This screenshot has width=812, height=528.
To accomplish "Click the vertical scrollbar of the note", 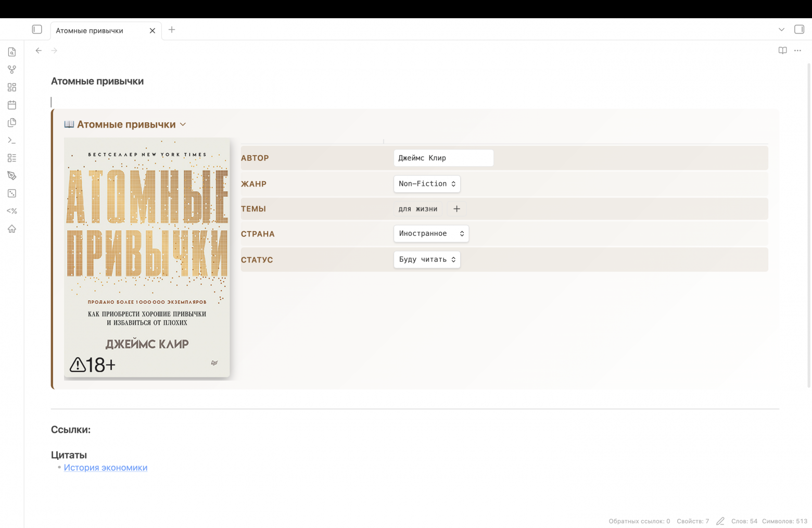I will point(809,225).
